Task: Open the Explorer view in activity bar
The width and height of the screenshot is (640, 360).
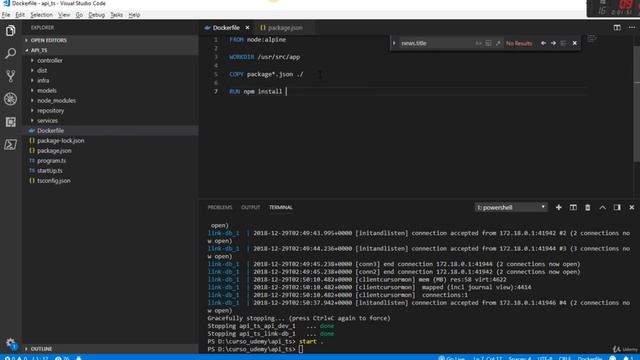Action: [10, 31]
